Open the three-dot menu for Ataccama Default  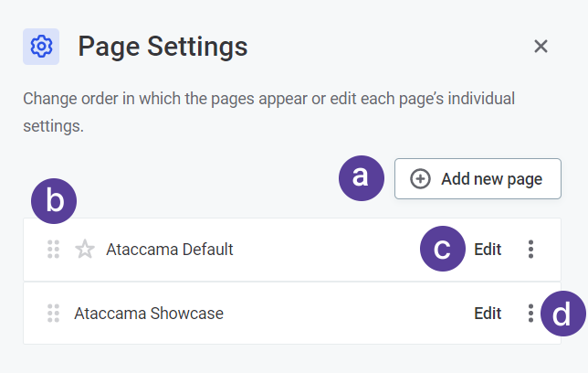[530, 249]
